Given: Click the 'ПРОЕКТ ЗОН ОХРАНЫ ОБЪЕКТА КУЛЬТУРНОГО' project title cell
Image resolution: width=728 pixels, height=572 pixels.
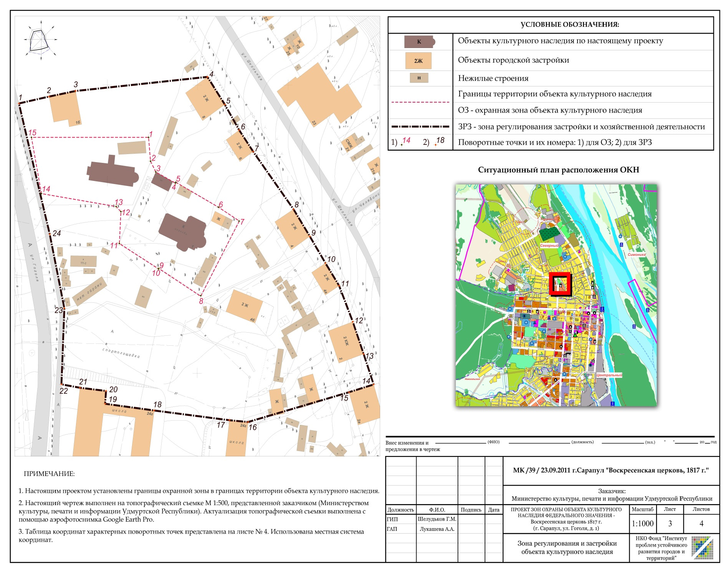Looking at the screenshot, I should click(x=566, y=519).
